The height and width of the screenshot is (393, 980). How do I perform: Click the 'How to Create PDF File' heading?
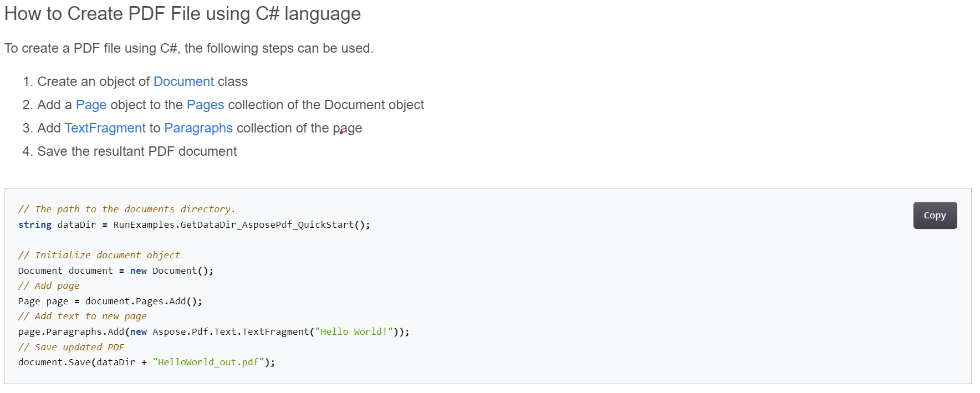(x=182, y=14)
